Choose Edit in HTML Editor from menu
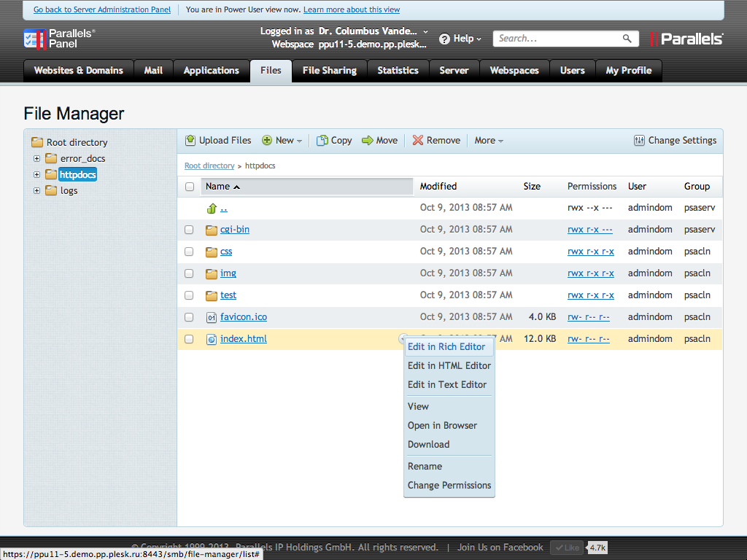 449,366
